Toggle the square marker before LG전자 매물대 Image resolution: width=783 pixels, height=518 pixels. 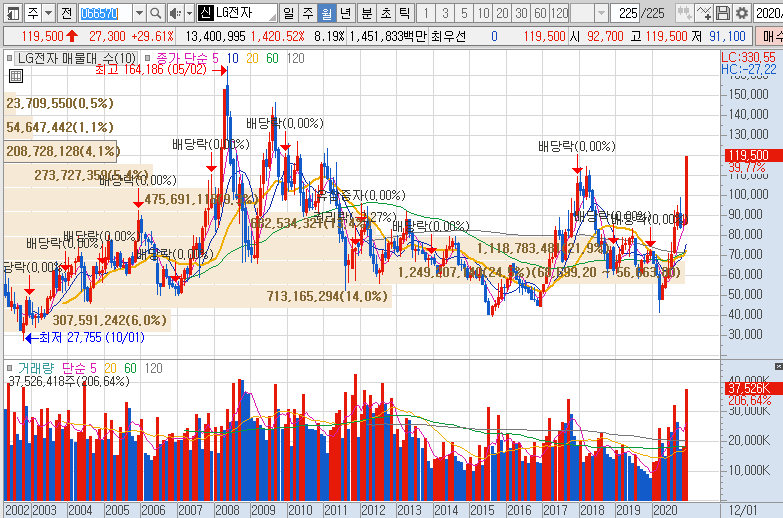point(9,58)
